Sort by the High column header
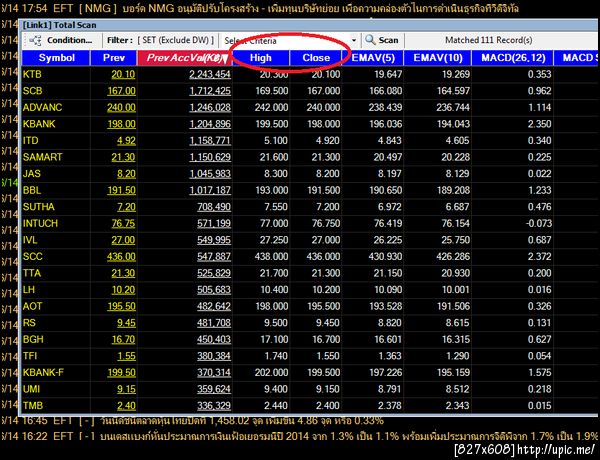The height and width of the screenshot is (460, 600). 261,58
